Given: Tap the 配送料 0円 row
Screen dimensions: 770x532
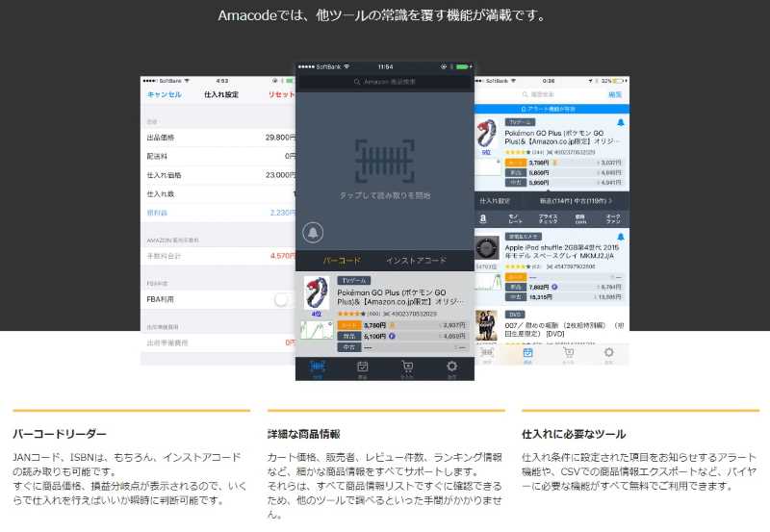Looking at the screenshot, I should tap(218, 156).
